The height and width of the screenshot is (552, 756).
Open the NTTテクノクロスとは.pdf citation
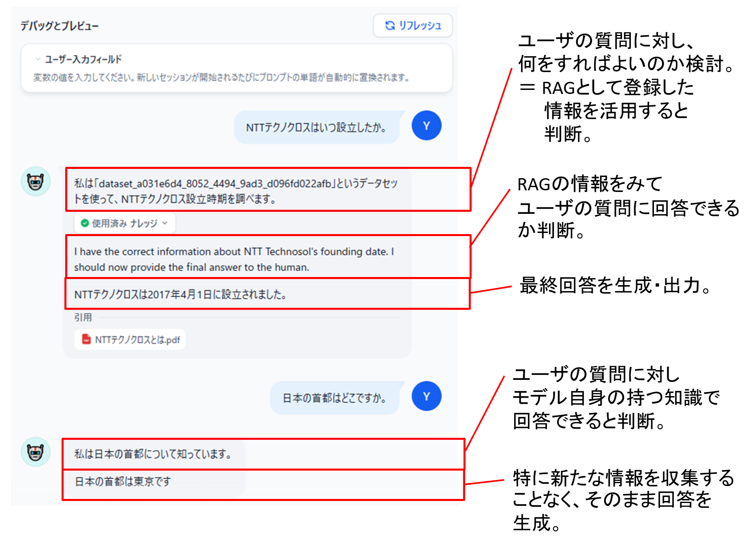(x=130, y=339)
